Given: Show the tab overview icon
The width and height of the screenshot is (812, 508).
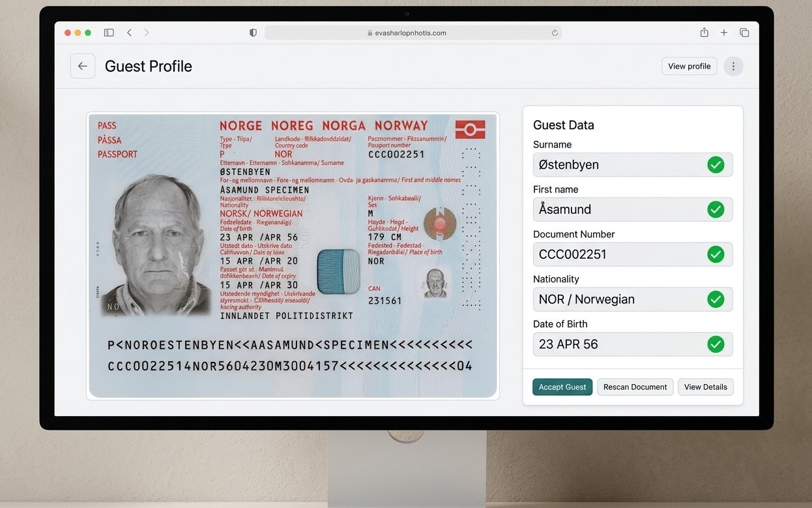Looking at the screenshot, I should click(x=744, y=33).
